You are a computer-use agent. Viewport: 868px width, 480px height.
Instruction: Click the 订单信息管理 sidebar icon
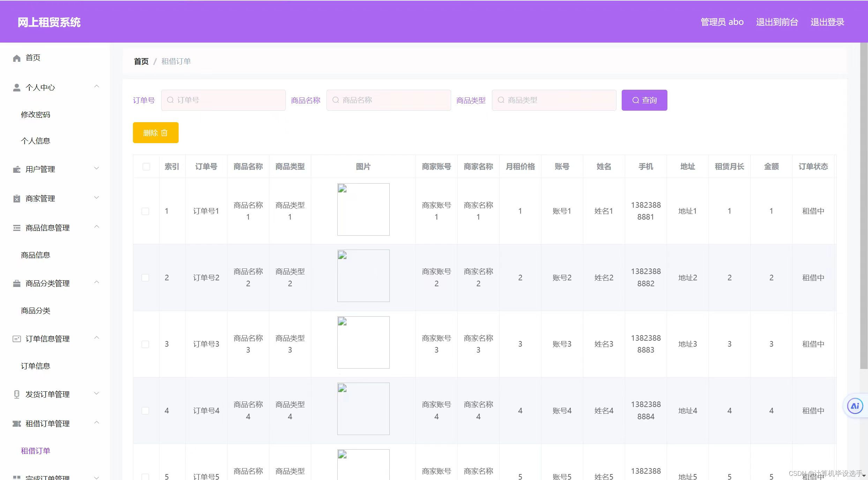pos(16,339)
